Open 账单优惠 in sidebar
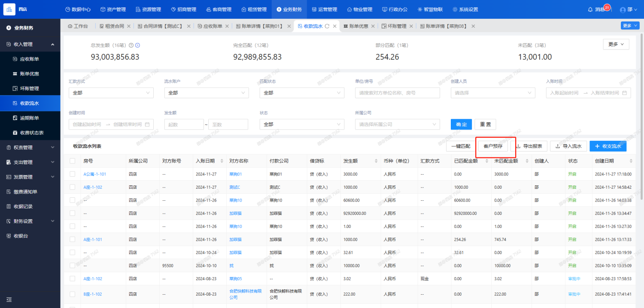644x308 pixels. click(x=30, y=74)
